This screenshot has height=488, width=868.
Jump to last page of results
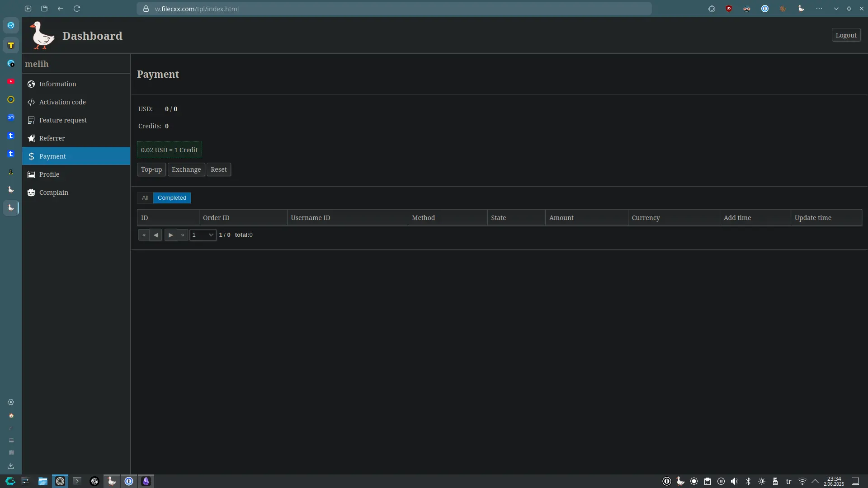click(x=183, y=235)
